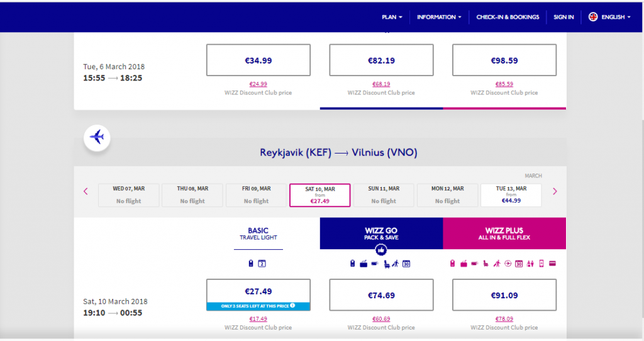Screen dimensions: 644x341
Task: Click SIGN IN in header
Action: pyautogui.click(x=563, y=17)
